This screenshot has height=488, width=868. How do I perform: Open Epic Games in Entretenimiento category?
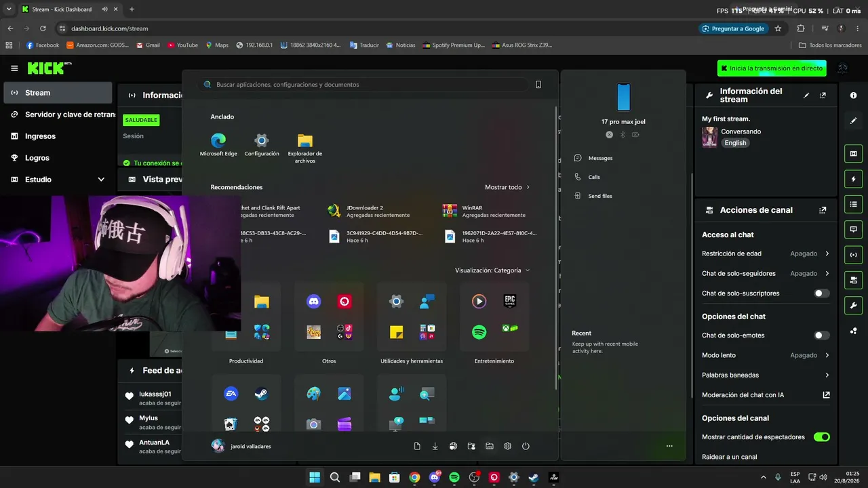pyautogui.click(x=510, y=302)
